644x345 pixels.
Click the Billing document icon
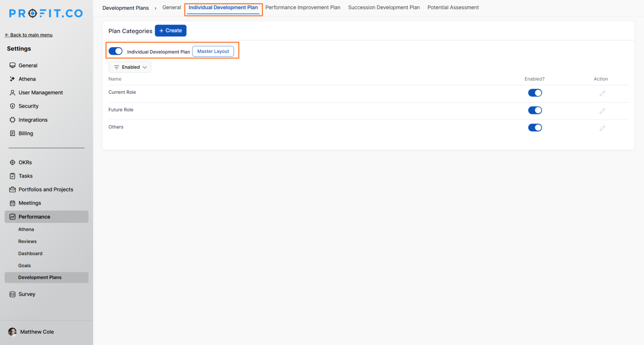[13, 133]
